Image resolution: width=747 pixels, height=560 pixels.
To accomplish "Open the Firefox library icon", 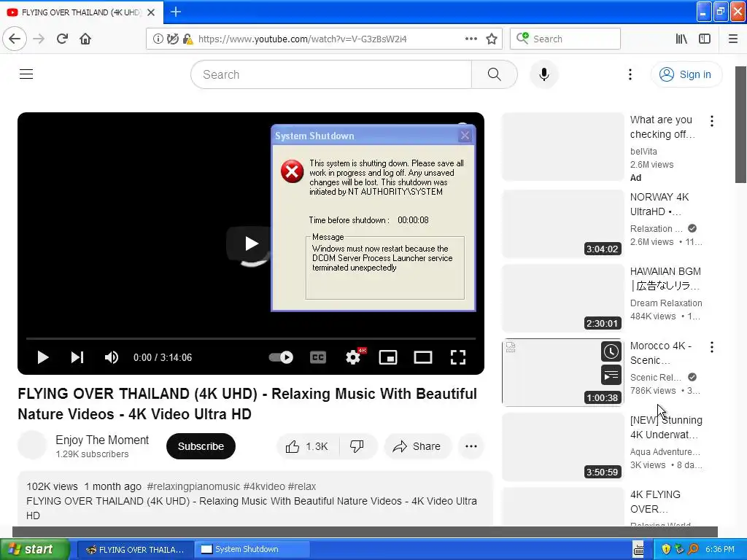I will coord(681,39).
